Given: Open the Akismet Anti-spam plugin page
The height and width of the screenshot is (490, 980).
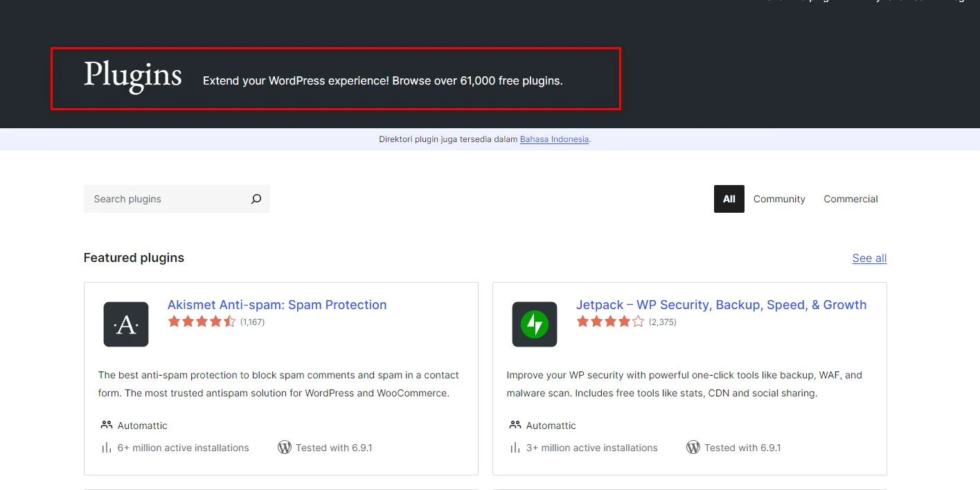Looking at the screenshot, I should point(276,305).
